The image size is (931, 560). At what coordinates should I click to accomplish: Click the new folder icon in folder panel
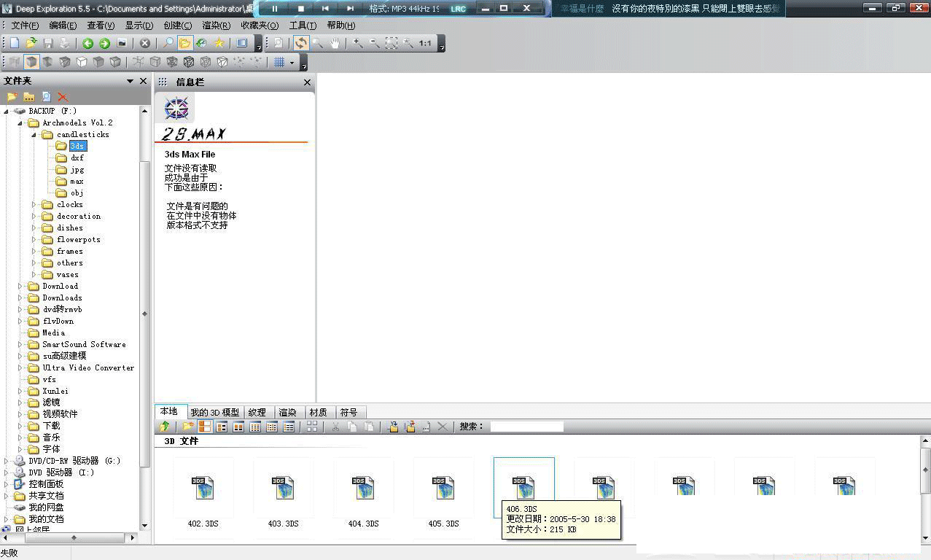pyautogui.click(x=12, y=96)
